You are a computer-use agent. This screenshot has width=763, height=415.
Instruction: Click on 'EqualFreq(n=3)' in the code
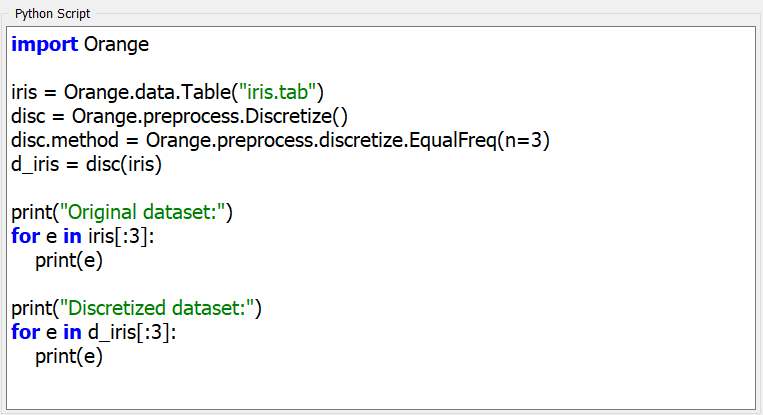479,140
